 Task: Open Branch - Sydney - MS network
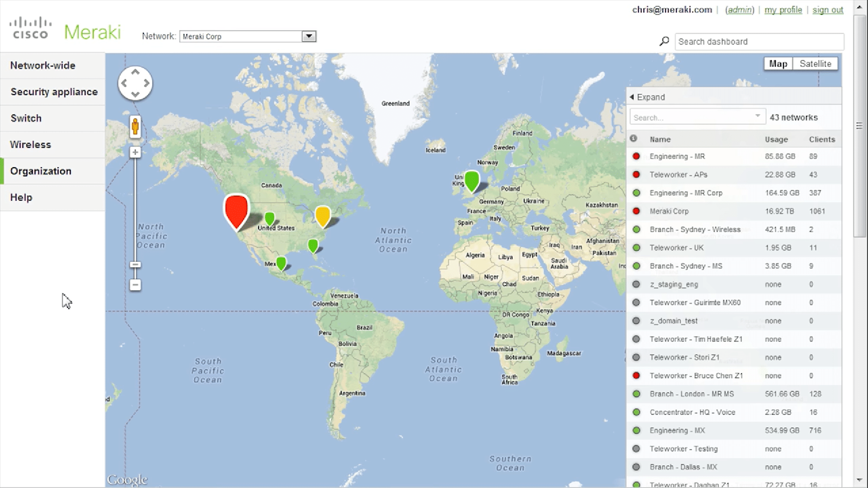pos(686,266)
